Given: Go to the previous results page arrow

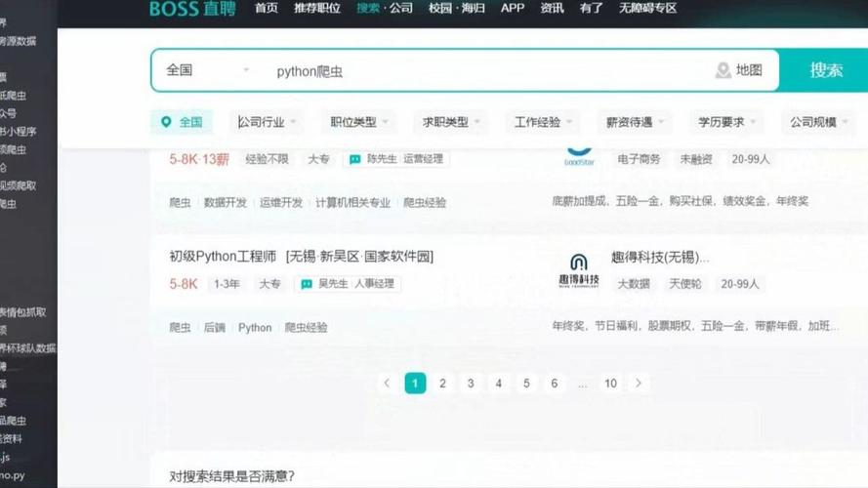Looking at the screenshot, I should pos(388,384).
